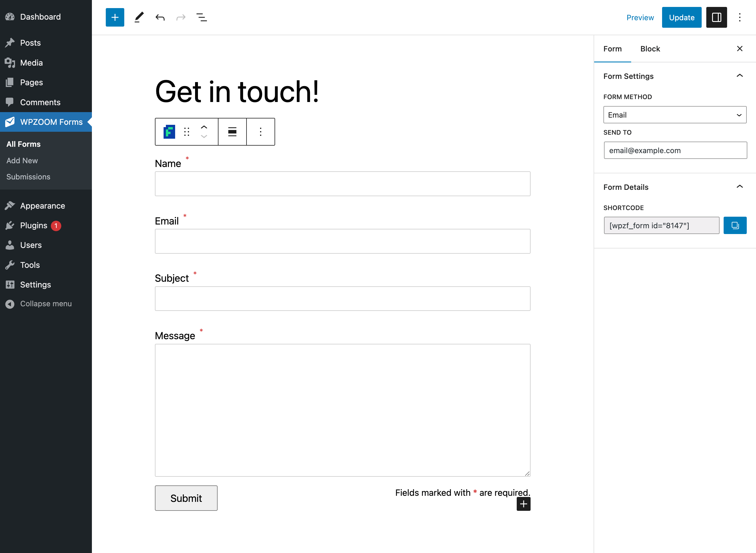This screenshot has height=553, width=756.
Task: Select the Subject field label
Action: pyautogui.click(x=172, y=278)
